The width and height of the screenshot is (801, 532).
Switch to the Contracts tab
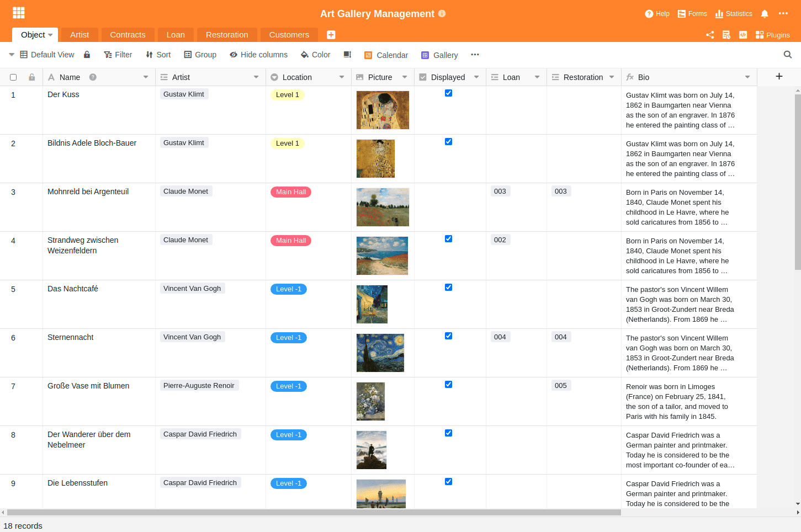[x=128, y=35]
